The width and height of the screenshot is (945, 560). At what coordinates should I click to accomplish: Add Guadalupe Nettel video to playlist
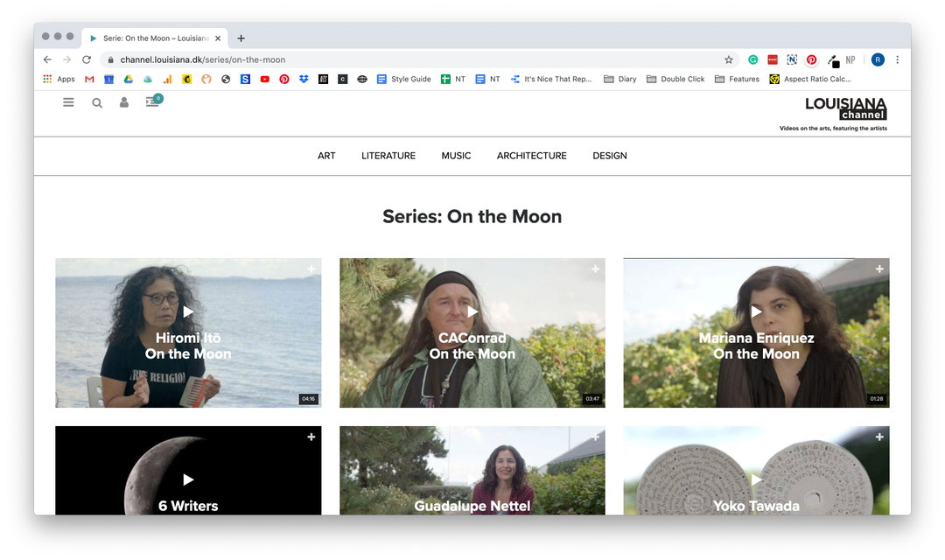click(596, 437)
